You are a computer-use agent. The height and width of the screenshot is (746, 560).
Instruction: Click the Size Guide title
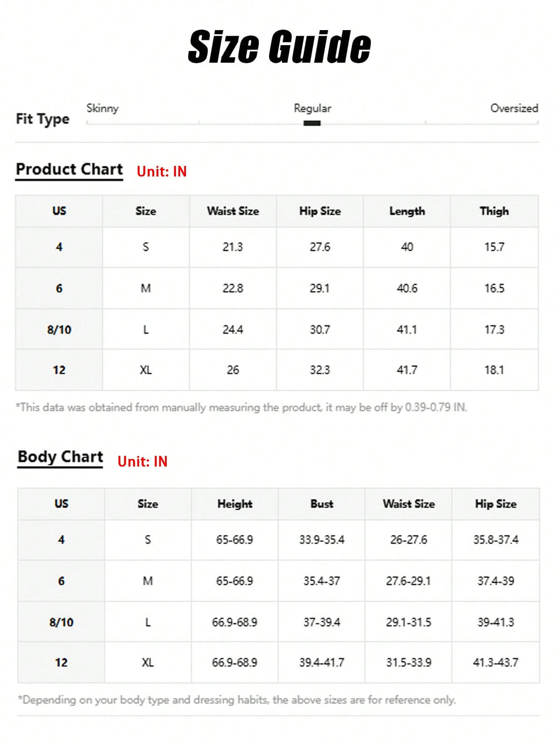click(279, 47)
